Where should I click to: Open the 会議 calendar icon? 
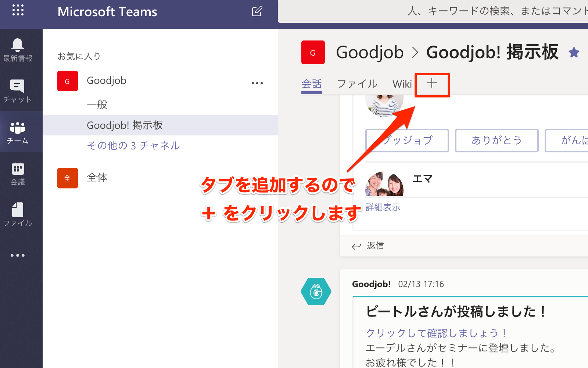click(18, 174)
